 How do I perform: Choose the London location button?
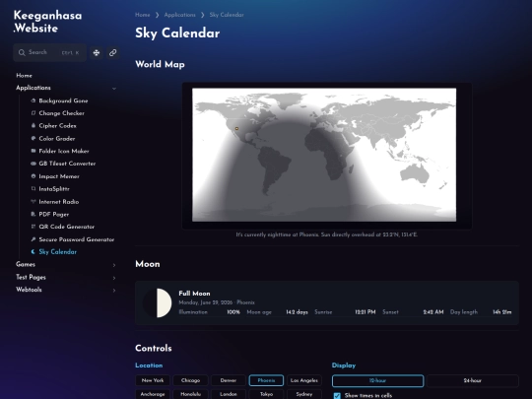tap(229, 394)
